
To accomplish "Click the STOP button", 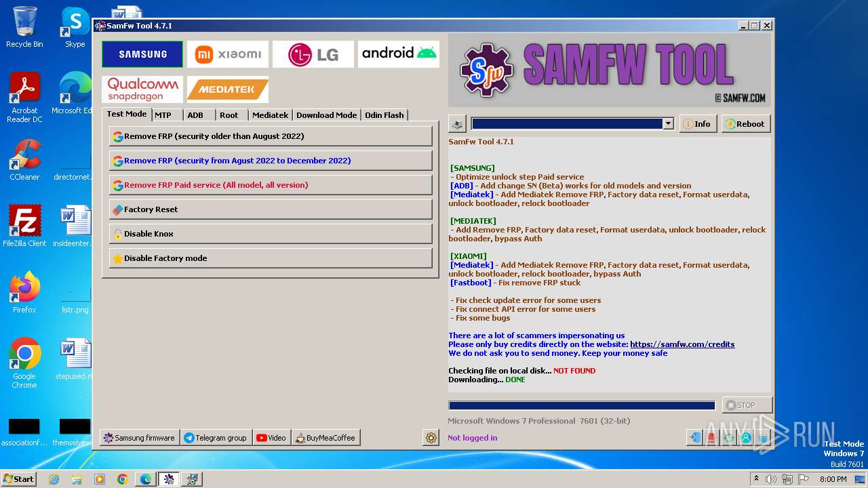I will (747, 405).
